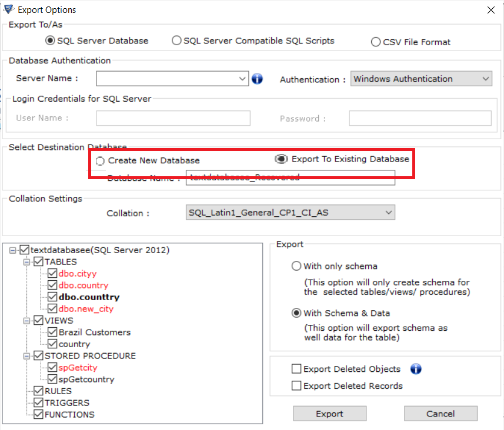Collapse the STORED PROCEDURE tree node
The height and width of the screenshot is (430, 504).
tap(26, 356)
